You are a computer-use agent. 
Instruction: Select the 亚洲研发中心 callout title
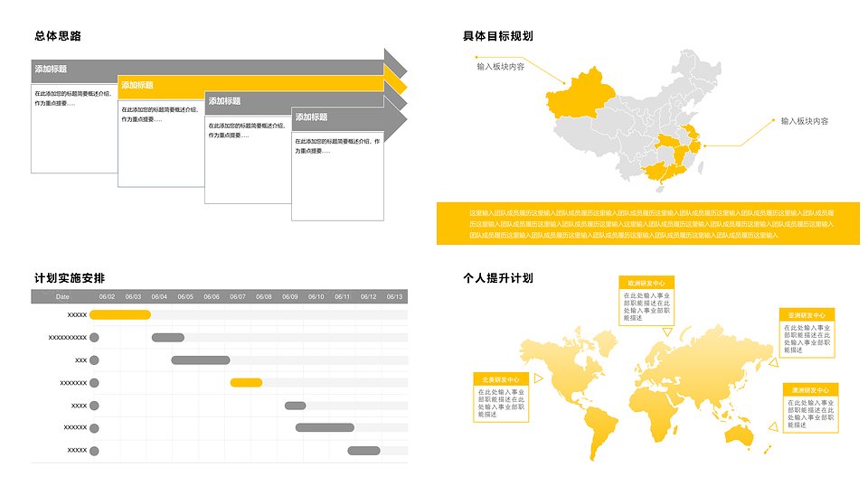click(x=807, y=314)
